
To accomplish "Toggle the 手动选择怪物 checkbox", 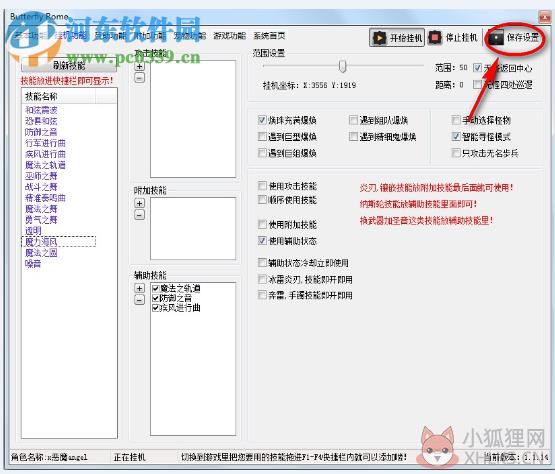I will click(456, 120).
